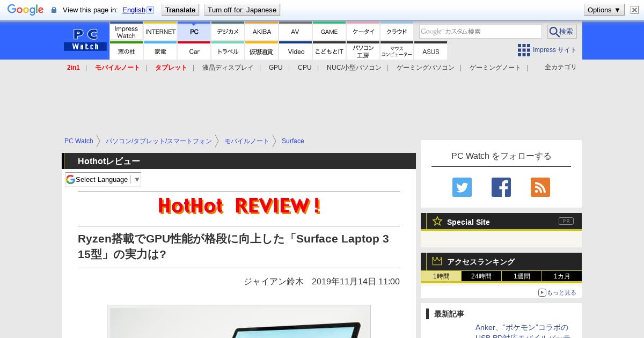Open the 窓の杜 nav tab
Viewport: 644px width, 338px height.
pyautogui.click(x=126, y=51)
